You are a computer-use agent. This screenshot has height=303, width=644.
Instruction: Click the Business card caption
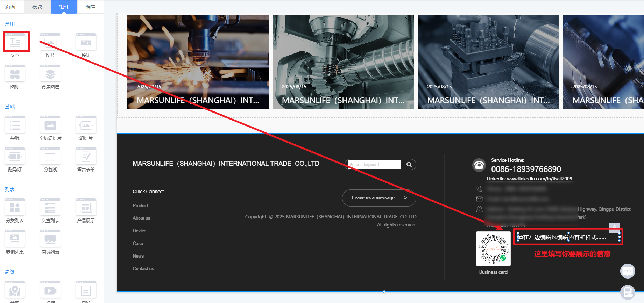[493, 272]
